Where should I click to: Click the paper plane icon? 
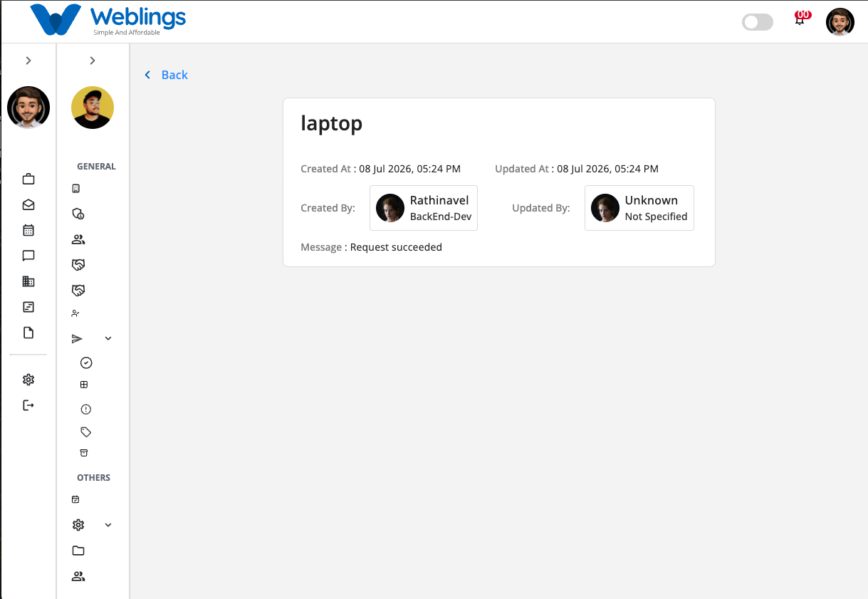78,339
